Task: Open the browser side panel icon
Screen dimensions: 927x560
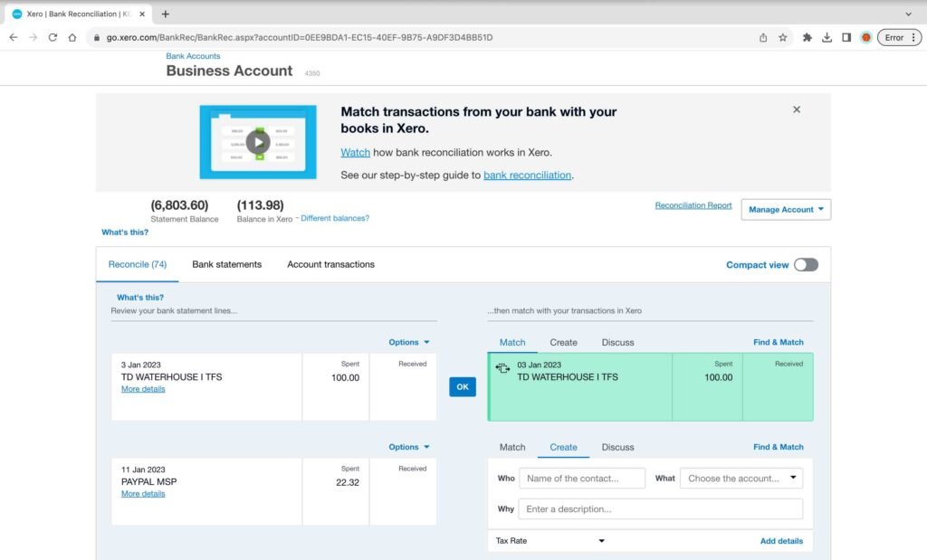Action: pyautogui.click(x=847, y=38)
